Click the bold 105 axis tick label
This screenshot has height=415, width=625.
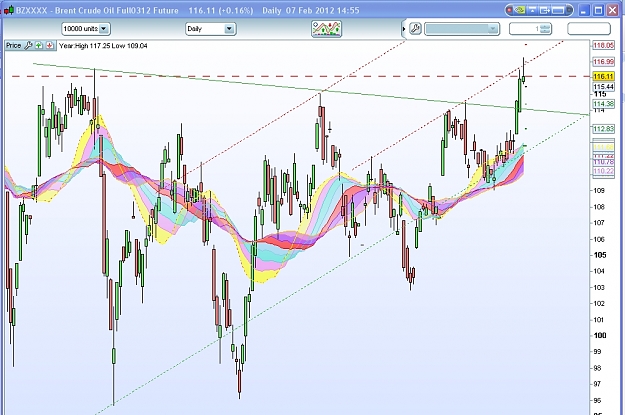(x=600, y=255)
